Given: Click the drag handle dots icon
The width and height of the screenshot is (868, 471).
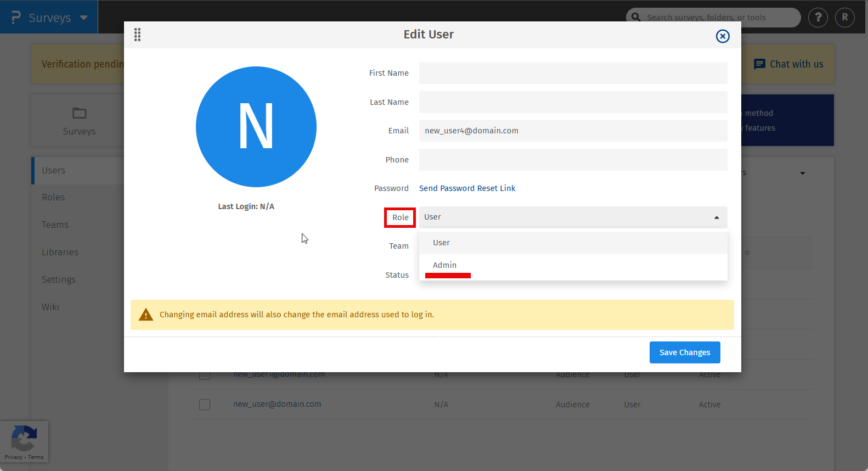Looking at the screenshot, I should [137, 35].
